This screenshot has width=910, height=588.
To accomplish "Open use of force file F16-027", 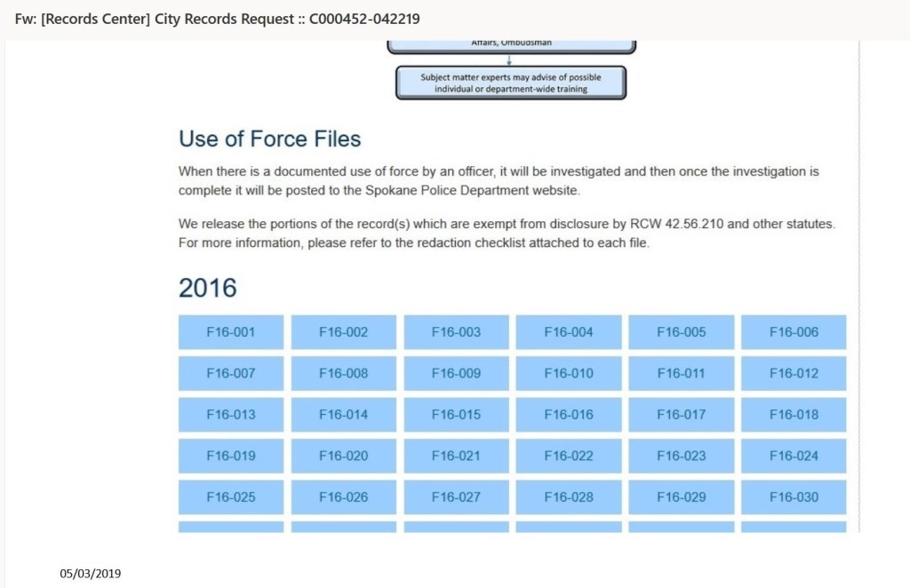I will coord(456,497).
